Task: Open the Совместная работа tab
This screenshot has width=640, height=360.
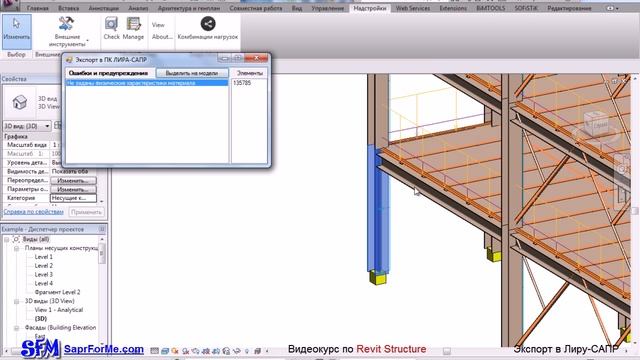Action: (x=256, y=8)
